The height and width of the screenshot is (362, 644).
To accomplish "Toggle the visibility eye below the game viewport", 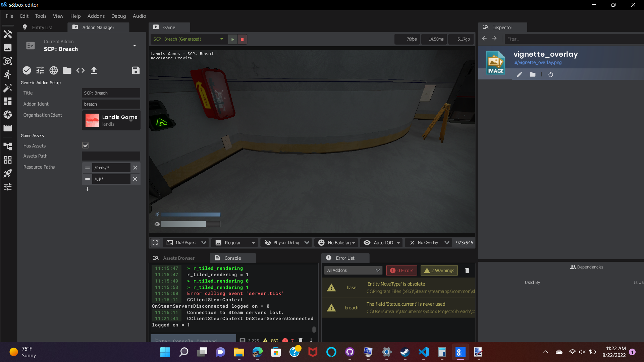I will click(x=157, y=224).
